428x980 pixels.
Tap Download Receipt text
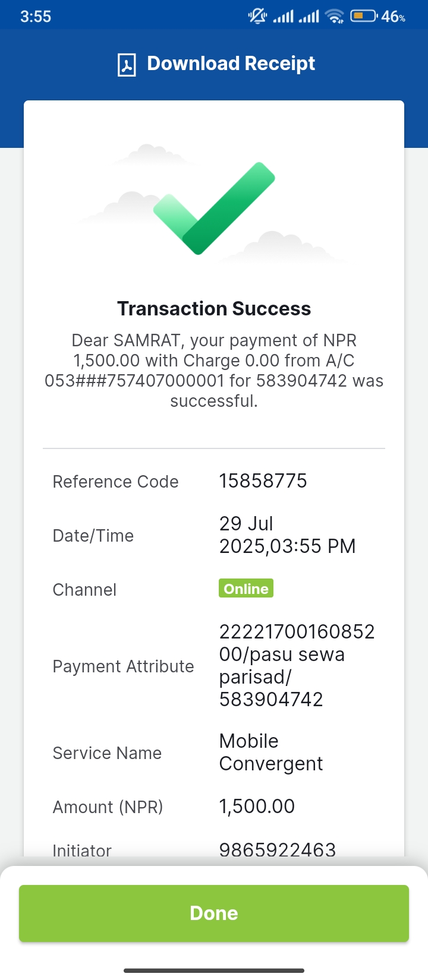click(x=231, y=64)
